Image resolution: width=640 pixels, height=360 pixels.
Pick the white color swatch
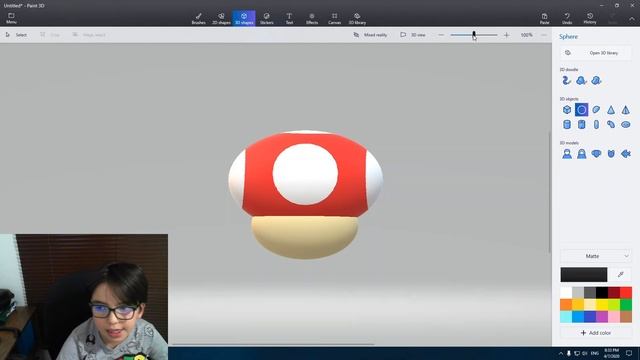click(x=566, y=293)
